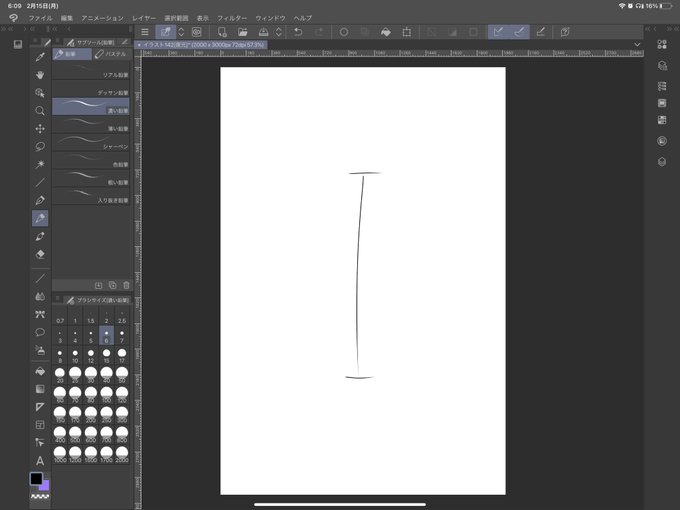Choose the シャーペン brush
Image resolution: width=680 pixels, height=510 pixels.
tap(91, 143)
